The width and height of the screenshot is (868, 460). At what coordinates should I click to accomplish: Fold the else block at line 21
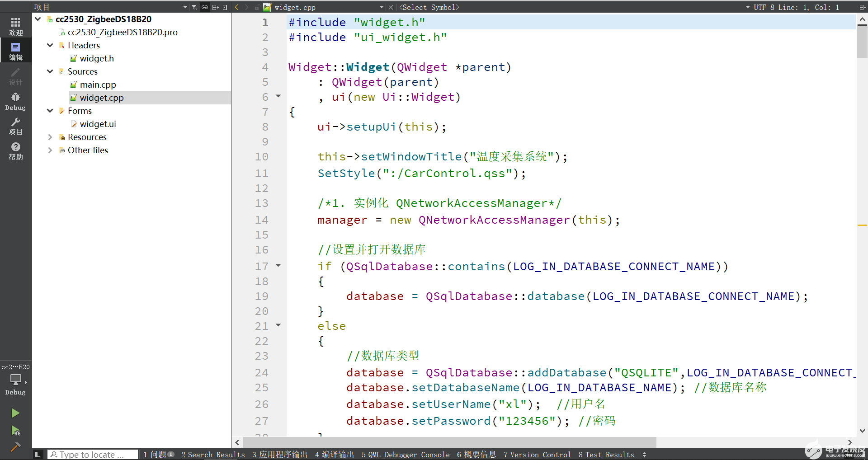[x=278, y=325]
